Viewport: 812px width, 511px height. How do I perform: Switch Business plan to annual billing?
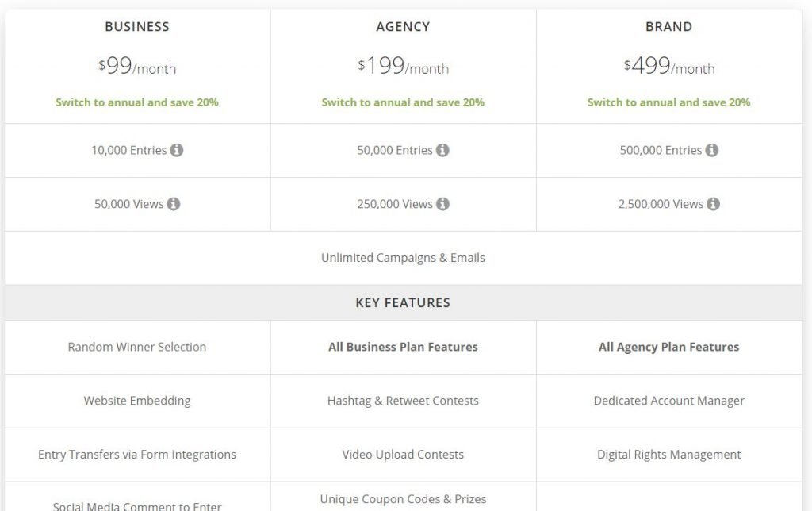tap(137, 102)
